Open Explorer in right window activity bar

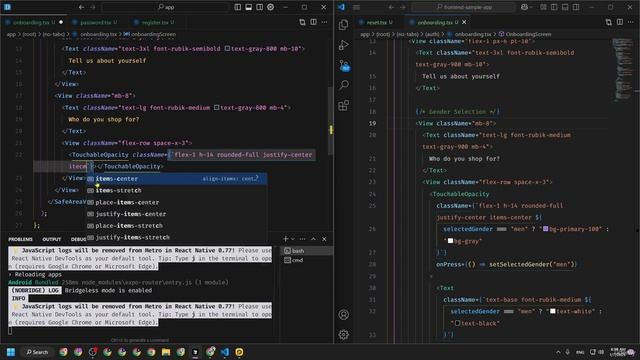coord(344,24)
